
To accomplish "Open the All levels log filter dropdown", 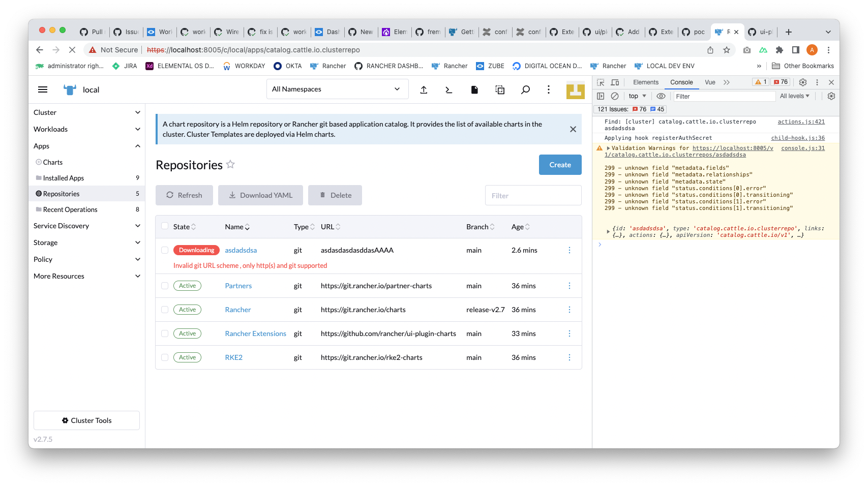I will pos(794,96).
